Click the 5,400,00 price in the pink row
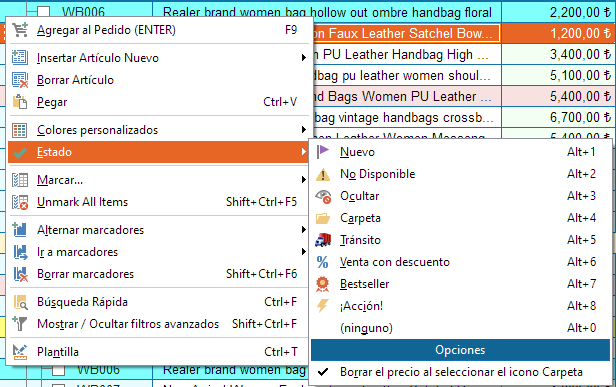 pyautogui.click(x=558, y=96)
